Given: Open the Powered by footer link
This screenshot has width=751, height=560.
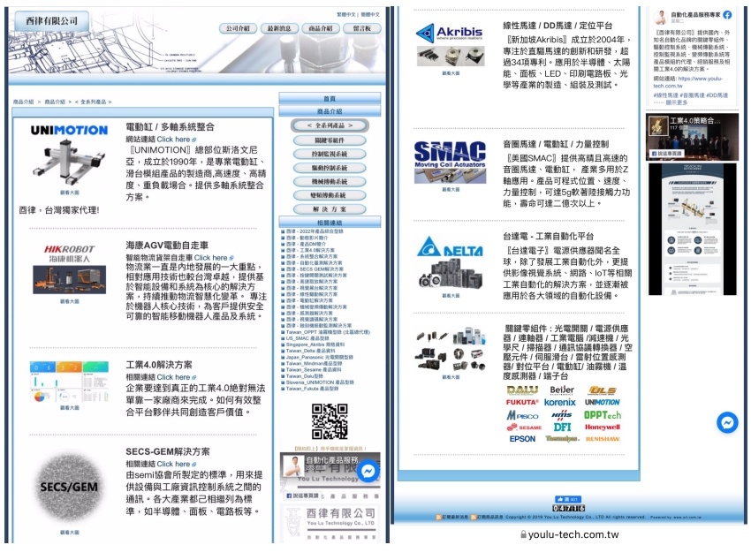Looking at the screenshot, I should click(x=676, y=518).
